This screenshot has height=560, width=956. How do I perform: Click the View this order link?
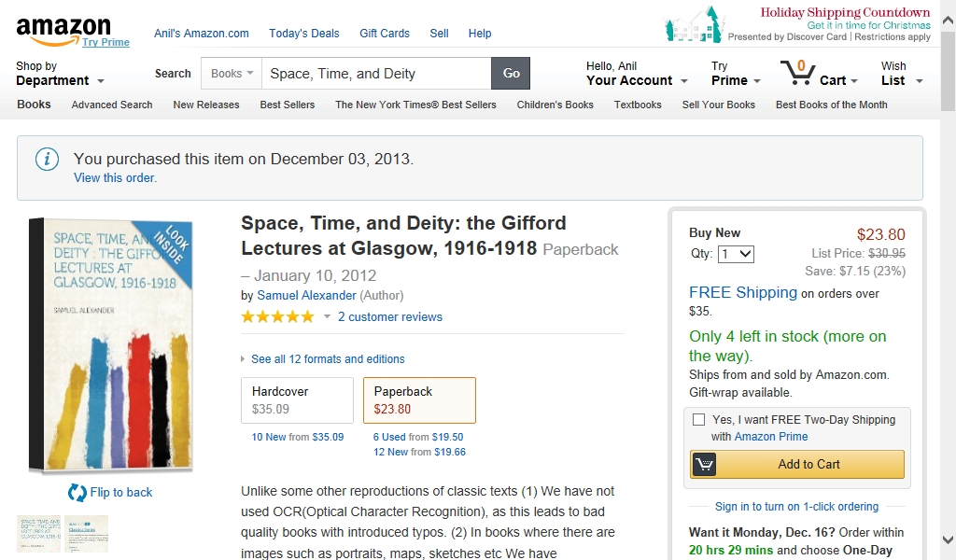[x=115, y=178]
